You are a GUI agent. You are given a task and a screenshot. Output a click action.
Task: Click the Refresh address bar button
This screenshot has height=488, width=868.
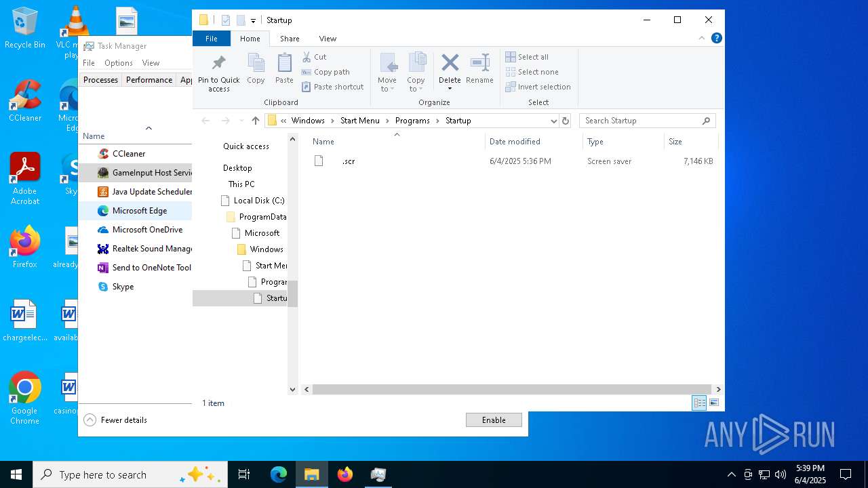[x=566, y=121]
